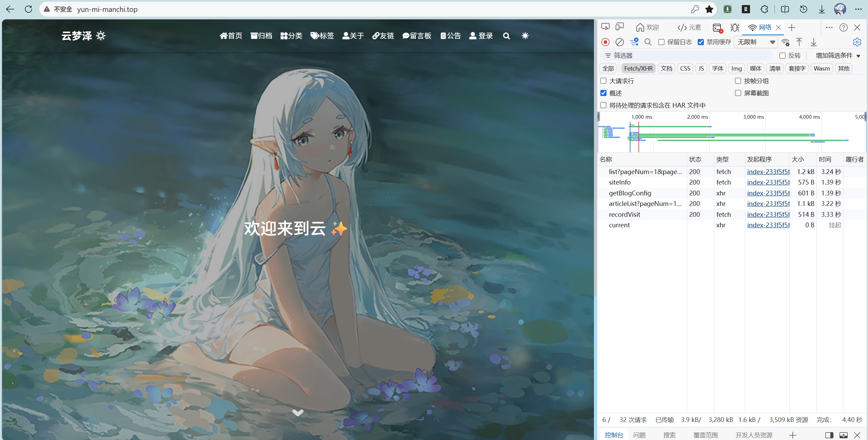Filter requests by All (全部)

pos(608,69)
